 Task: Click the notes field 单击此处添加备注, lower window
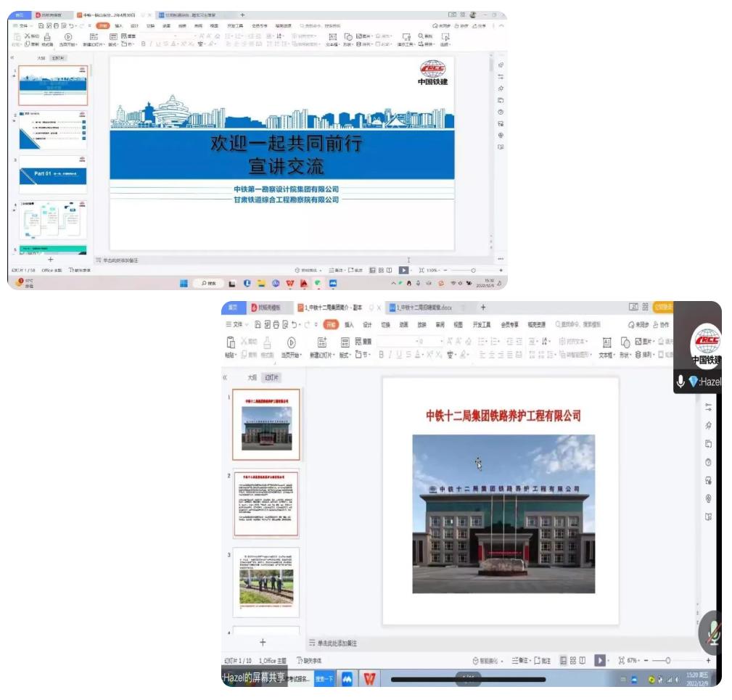tap(337, 643)
